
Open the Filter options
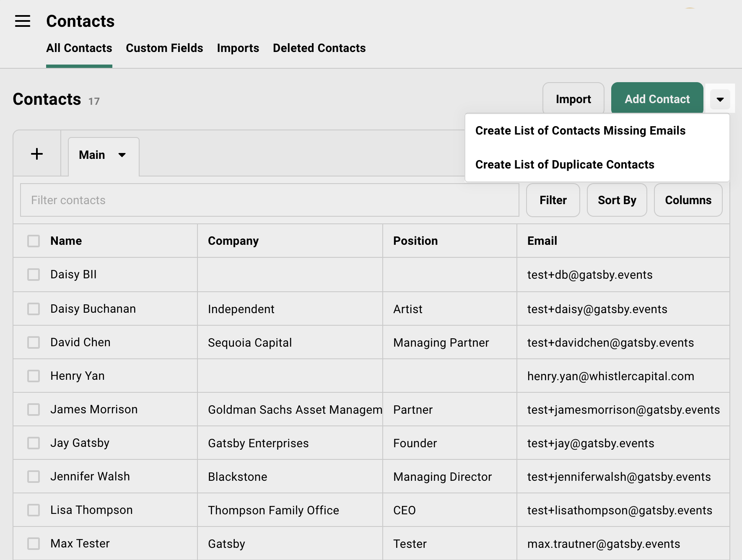click(x=553, y=200)
